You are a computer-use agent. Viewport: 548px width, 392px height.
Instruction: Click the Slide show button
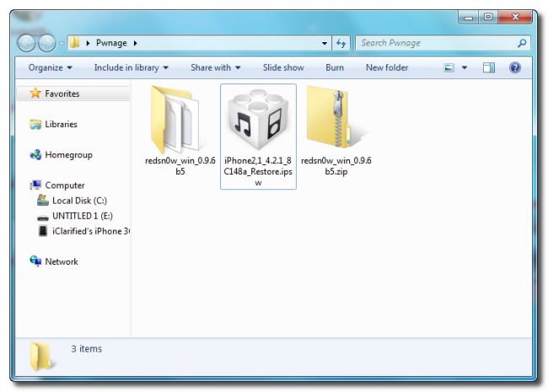(x=283, y=67)
